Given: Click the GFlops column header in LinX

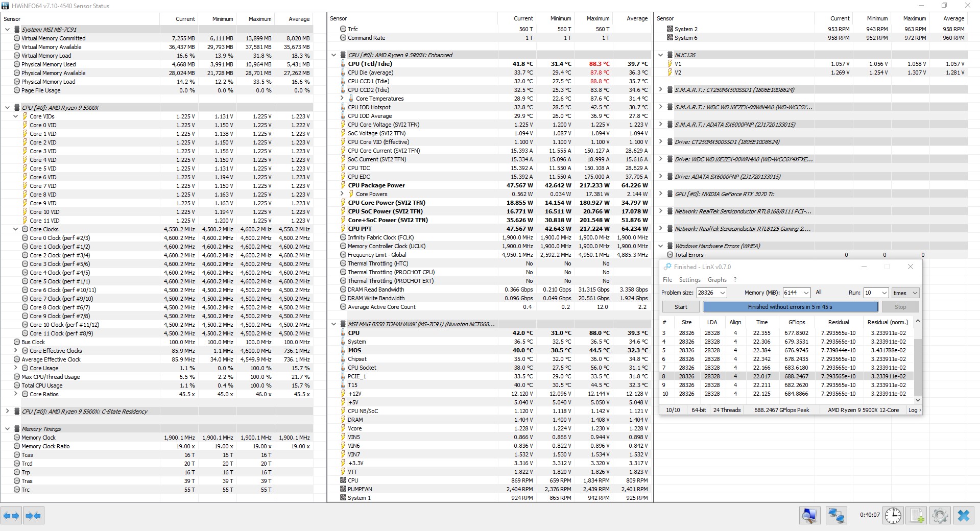Looking at the screenshot, I should (797, 322).
